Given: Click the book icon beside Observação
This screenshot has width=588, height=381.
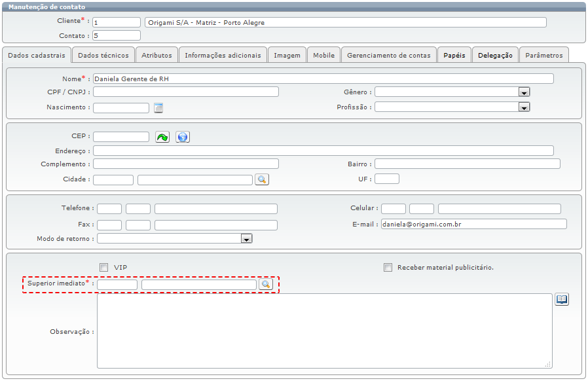Looking at the screenshot, I should pyautogui.click(x=562, y=299).
